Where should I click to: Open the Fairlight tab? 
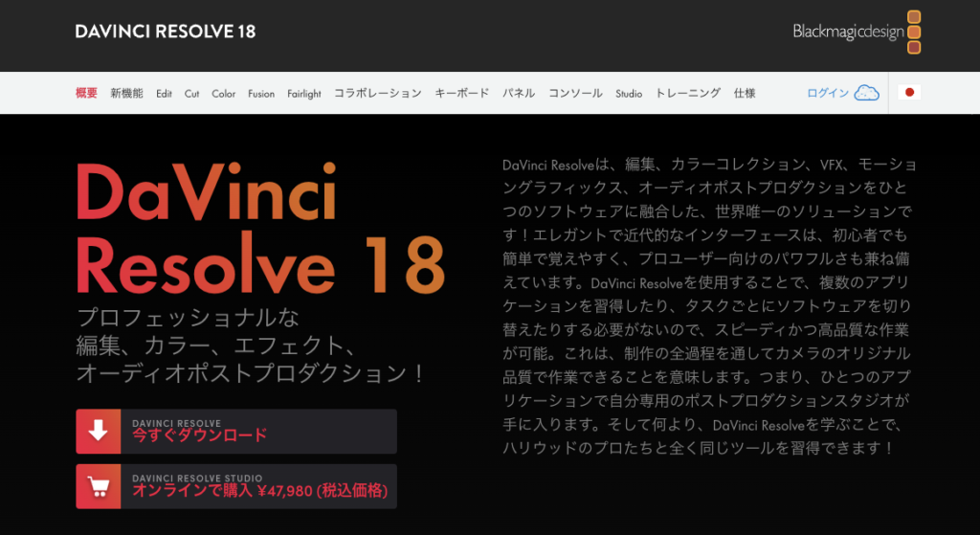click(304, 94)
